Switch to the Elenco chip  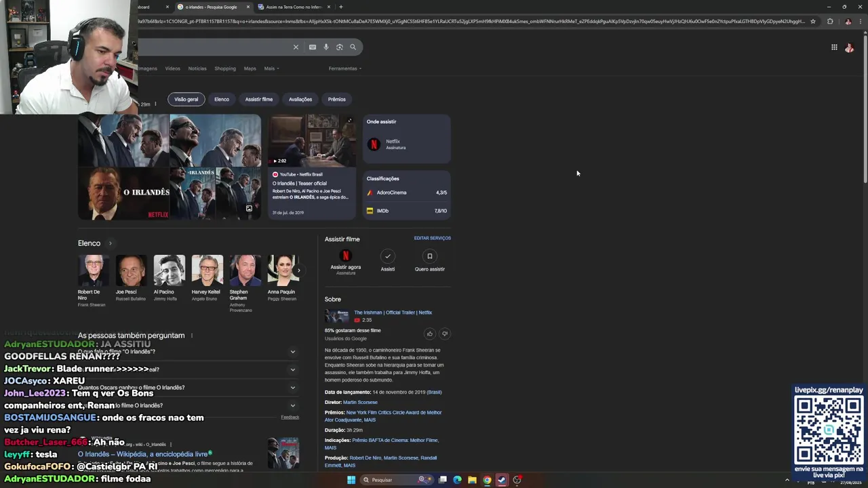(222, 99)
